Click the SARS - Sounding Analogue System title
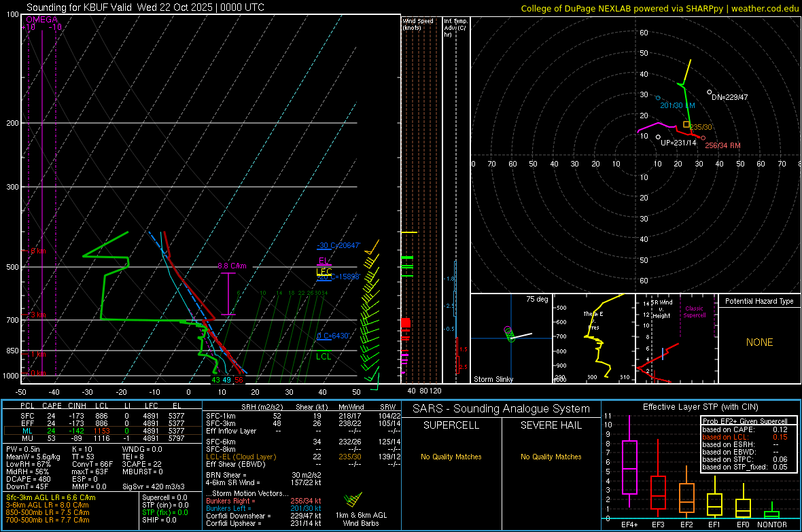Image resolution: width=802 pixels, height=532 pixels. click(x=502, y=409)
